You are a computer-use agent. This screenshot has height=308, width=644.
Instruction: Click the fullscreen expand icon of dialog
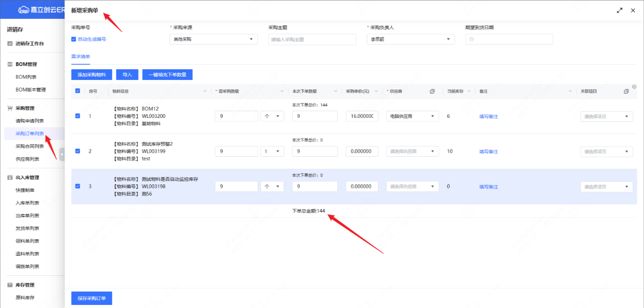point(619,10)
